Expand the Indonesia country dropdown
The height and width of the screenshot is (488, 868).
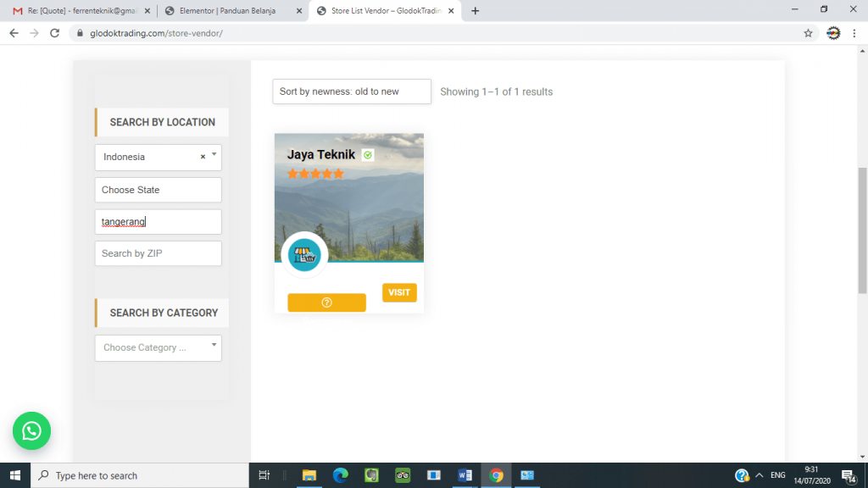[x=214, y=156]
